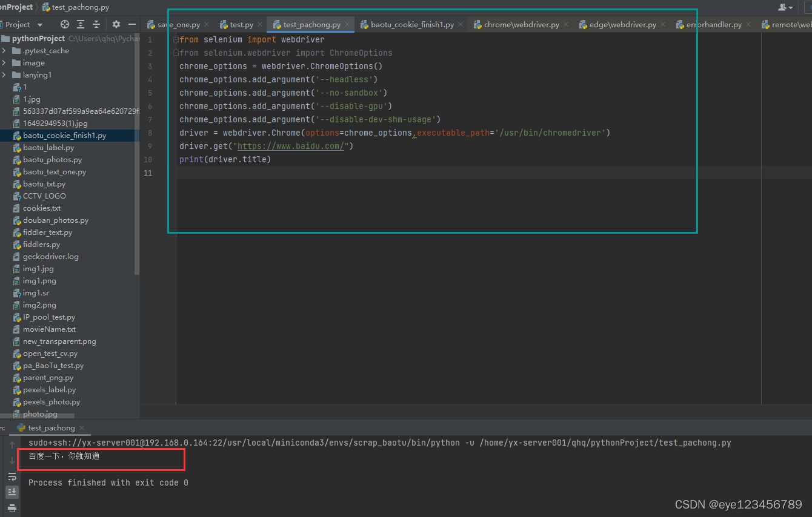This screenshot has width=812, height=517.
Task: Click the pythonProject breadcrumb link
Action: 16,7
